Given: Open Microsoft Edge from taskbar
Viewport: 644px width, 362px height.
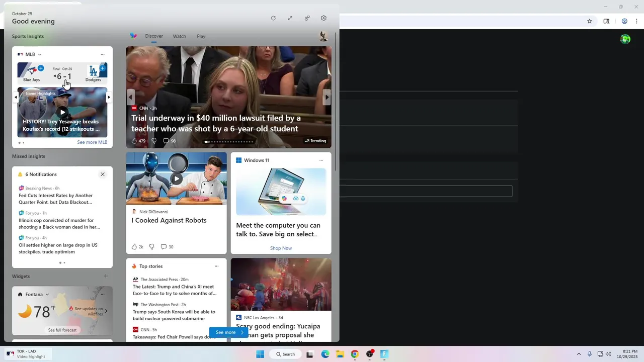Looking at the screenshot, I should pos(325,354).
